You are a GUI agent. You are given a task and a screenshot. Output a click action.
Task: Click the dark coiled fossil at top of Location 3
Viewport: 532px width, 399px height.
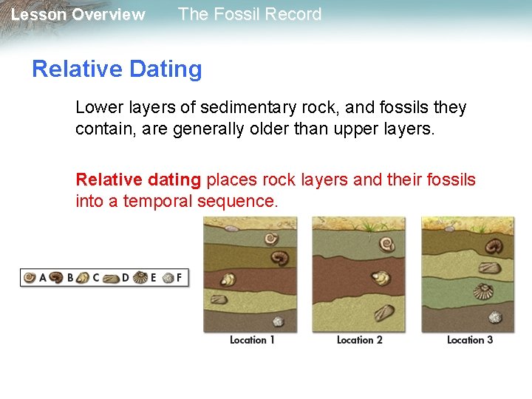coord(494,247)
